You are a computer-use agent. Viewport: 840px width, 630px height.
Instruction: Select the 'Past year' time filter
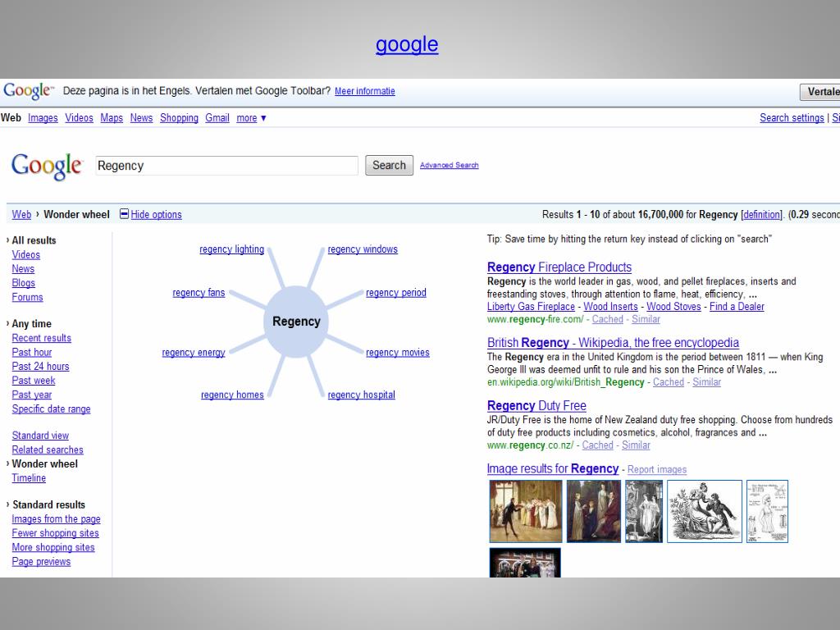tap(32, 395)
